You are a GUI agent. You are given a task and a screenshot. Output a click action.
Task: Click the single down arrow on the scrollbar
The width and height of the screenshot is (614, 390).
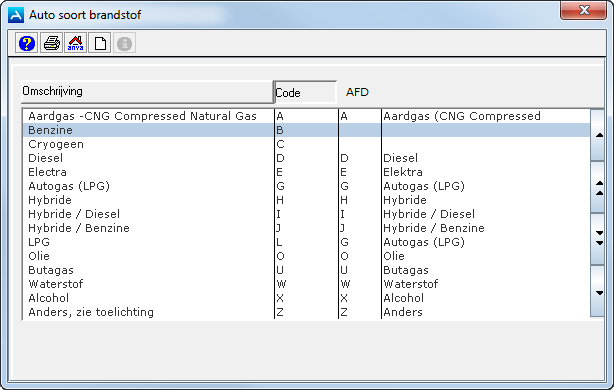599,292
